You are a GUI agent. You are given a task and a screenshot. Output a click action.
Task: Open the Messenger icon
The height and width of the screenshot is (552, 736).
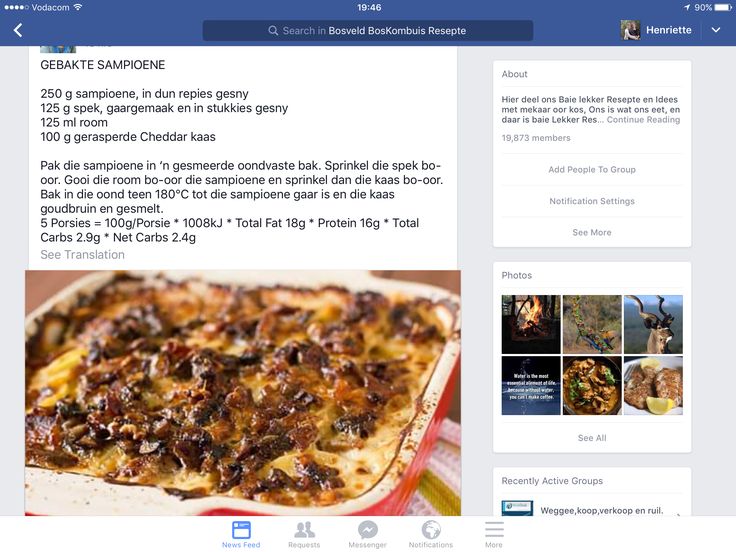[368, 530]
